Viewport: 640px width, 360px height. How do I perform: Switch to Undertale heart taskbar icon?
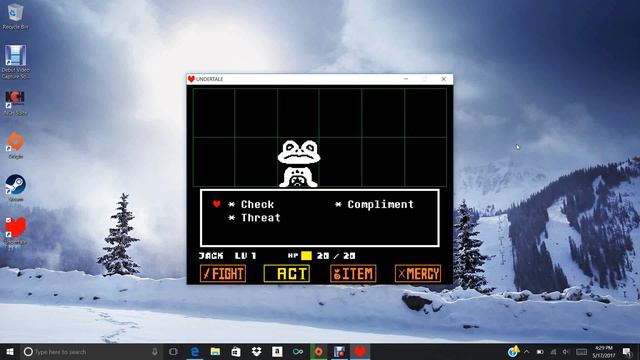pos(360,351)
